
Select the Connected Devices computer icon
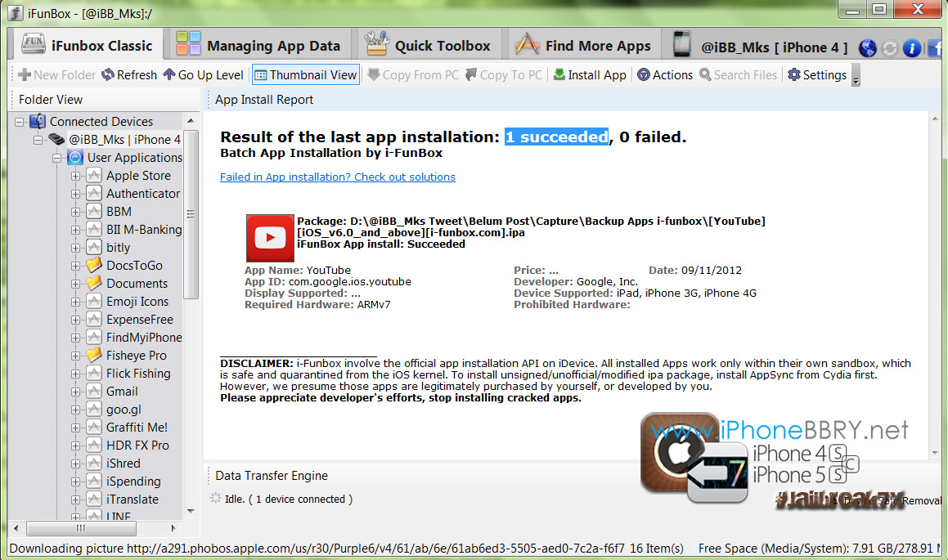pyautogui.click(x=38, y=121)
